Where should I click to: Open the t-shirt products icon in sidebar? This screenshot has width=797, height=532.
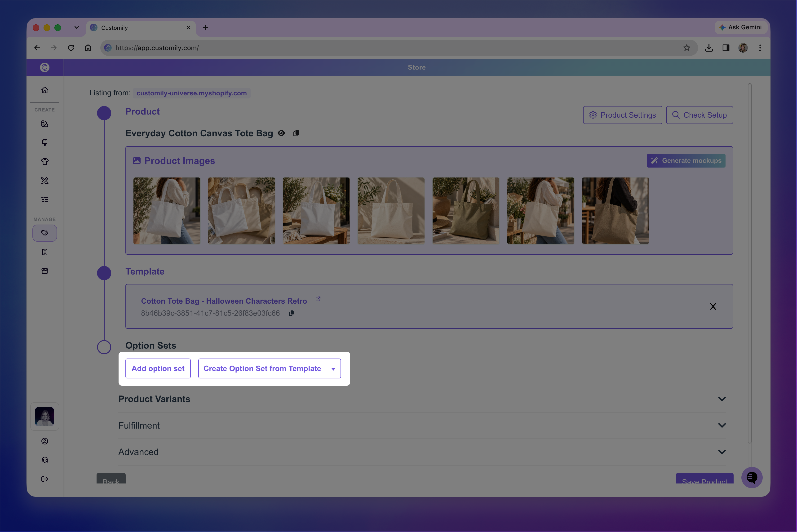[x=44, y=161]
